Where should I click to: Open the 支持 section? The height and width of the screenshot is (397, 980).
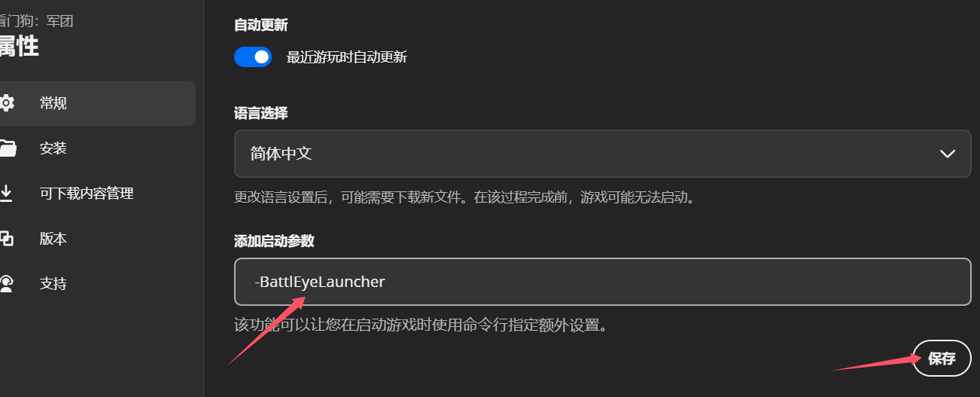point(98,284)
